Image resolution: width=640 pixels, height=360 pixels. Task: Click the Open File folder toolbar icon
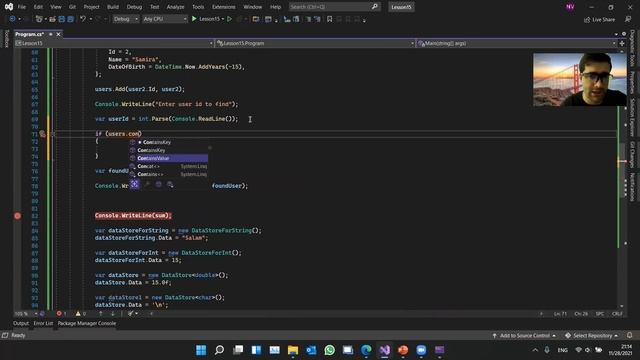[x=52, y=19]
